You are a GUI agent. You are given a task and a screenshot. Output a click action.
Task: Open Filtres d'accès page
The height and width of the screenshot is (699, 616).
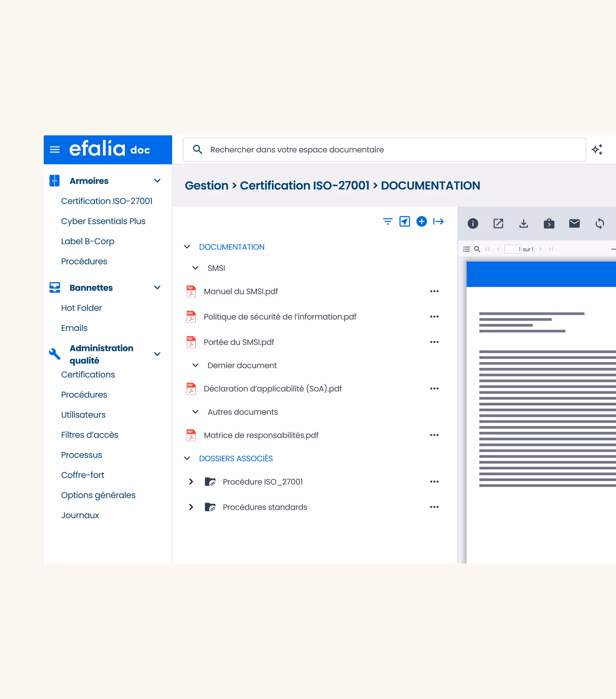click(90, 435)
